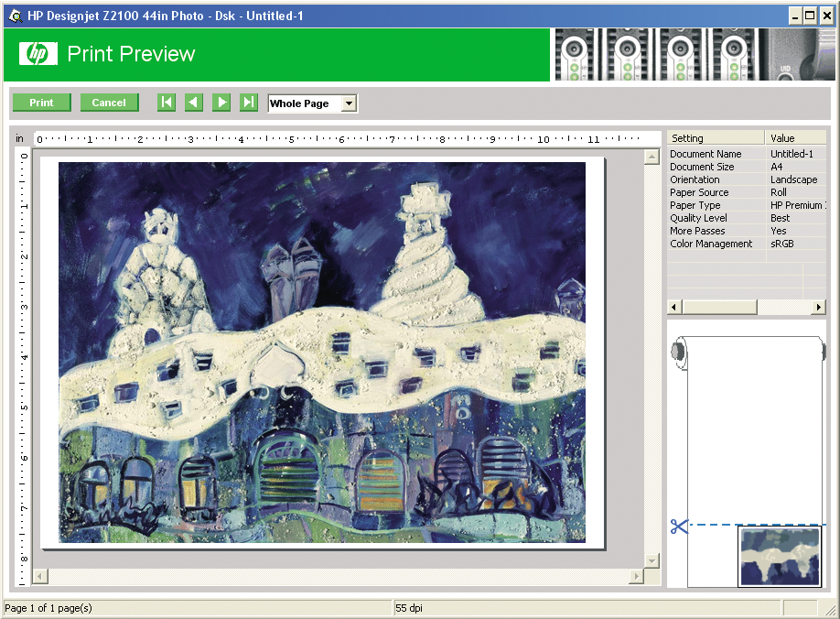840x619 pixels.
Task: Go to the first page icon
Action: point(167,103)
